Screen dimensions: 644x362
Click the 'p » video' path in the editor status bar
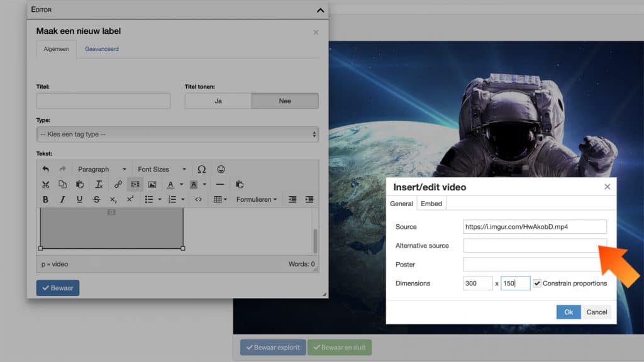coord(55,264)
